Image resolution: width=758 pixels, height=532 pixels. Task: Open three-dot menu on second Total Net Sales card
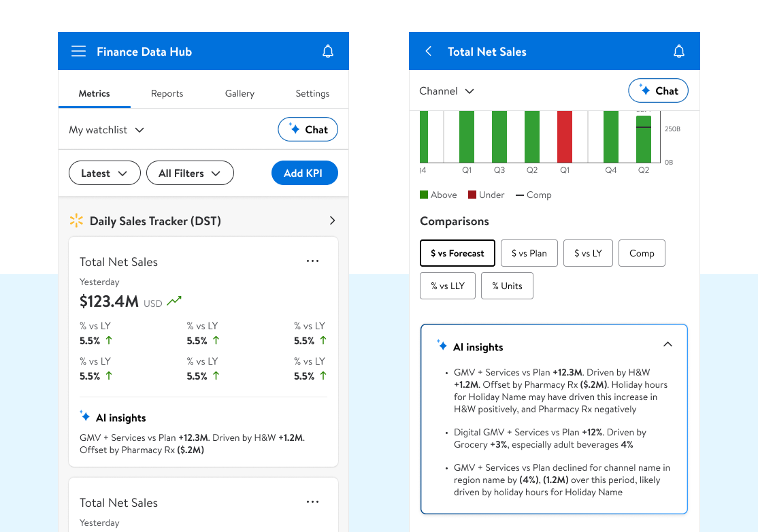pyautogui.click(x=312, y=502)
